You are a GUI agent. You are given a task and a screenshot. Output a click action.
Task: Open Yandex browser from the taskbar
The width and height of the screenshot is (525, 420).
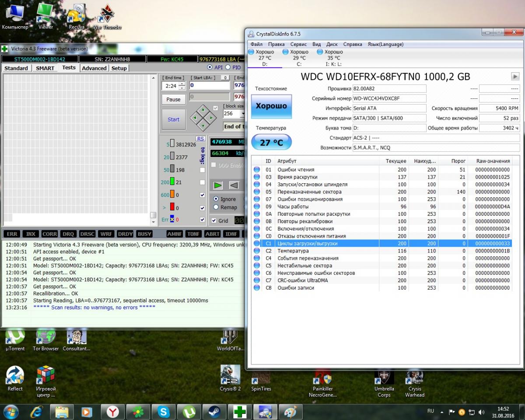coord(113,412)
